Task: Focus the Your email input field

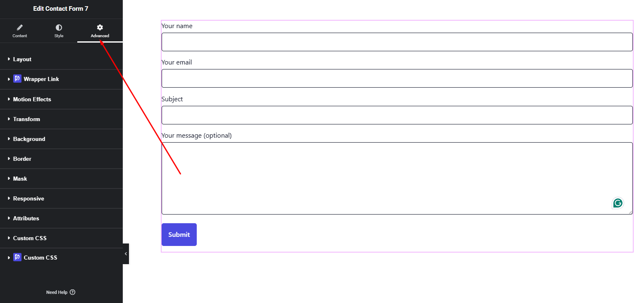Action: click(397, 79)
